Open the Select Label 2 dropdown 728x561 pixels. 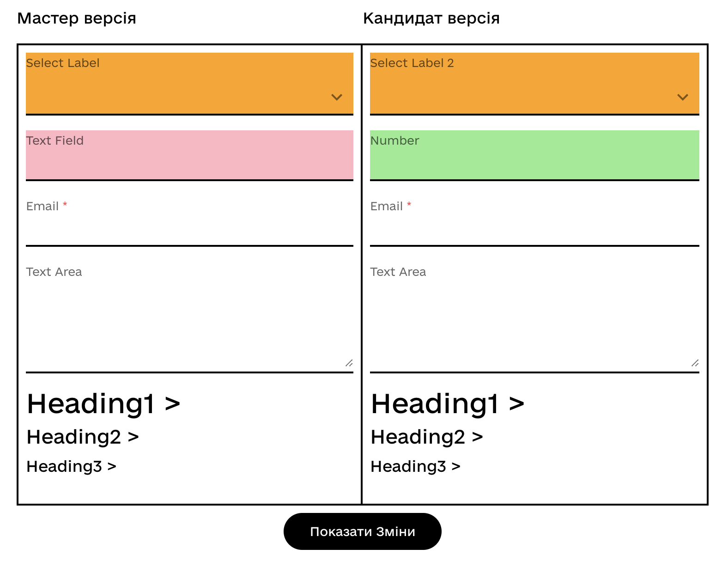534,84
